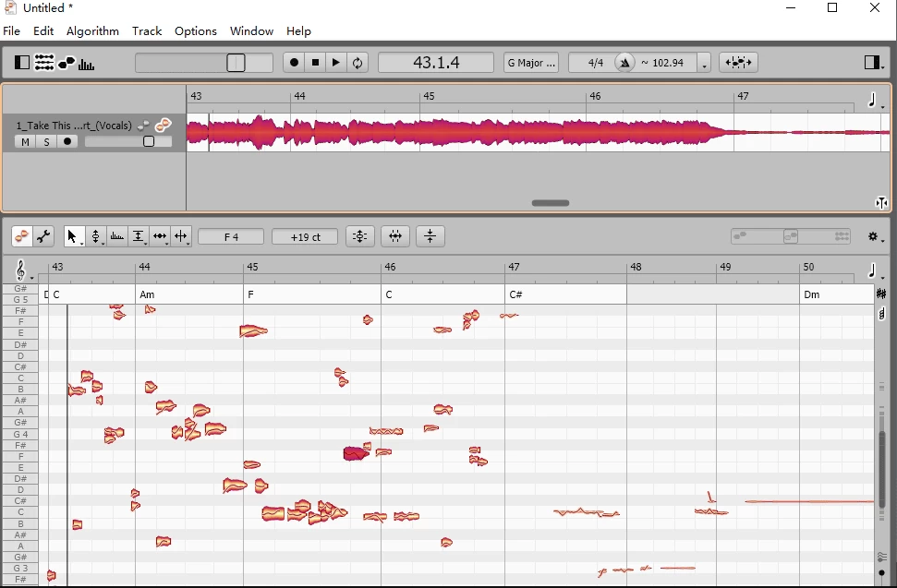Screen dimensions: 897x588
Task: Select the Pitch tool
Action: pyautogui.click(x=96, y=236)
